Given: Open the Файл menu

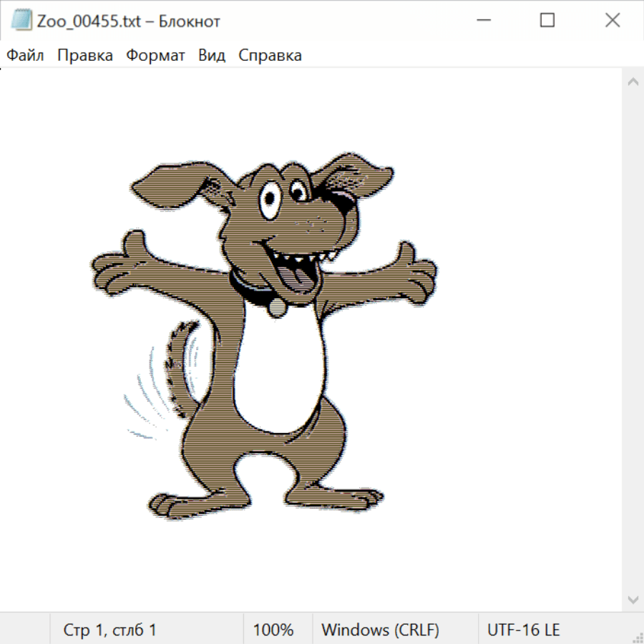Looking at the screenshot, I should (25, 55).
